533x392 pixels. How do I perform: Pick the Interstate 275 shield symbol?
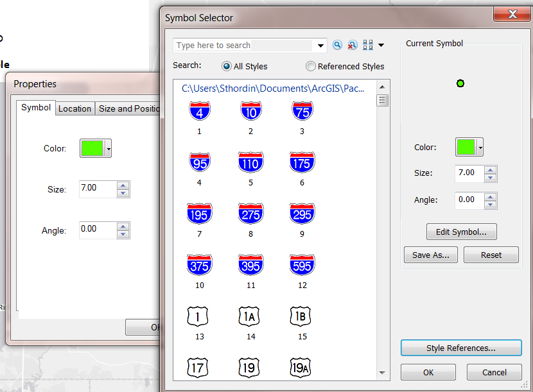pyautogui.click(x=251, y=214)
